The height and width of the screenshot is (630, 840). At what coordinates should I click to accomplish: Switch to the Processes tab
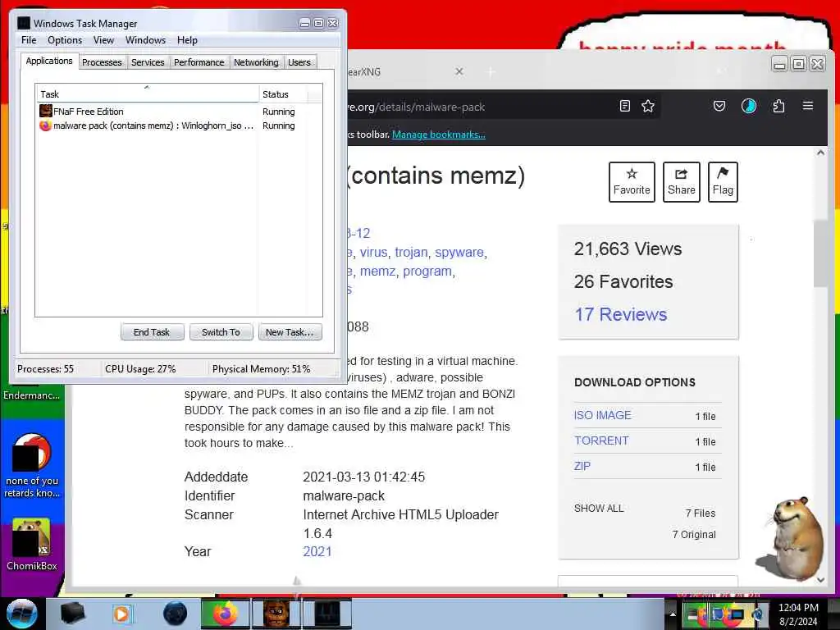tap(102, 62)
